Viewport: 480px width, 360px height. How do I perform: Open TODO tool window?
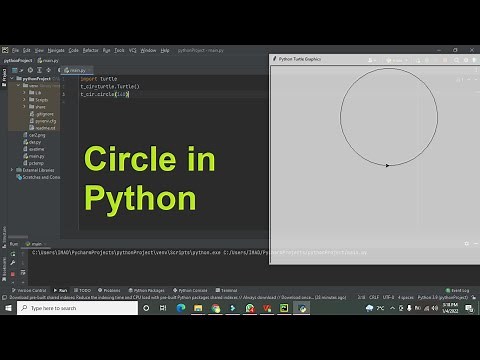point(82,290)
